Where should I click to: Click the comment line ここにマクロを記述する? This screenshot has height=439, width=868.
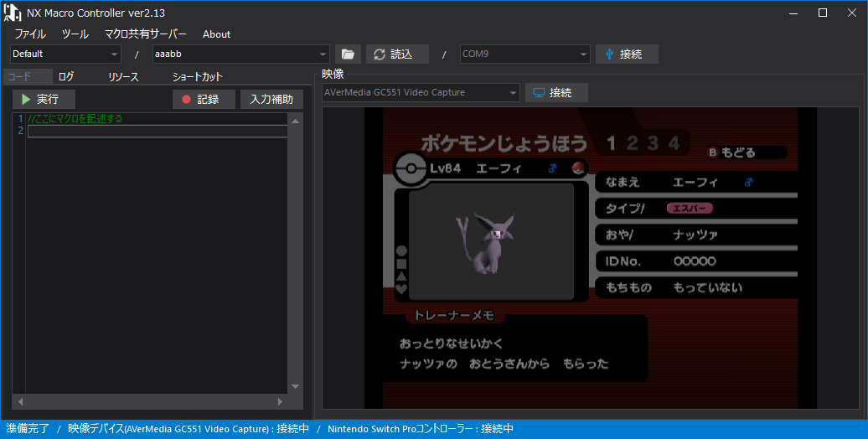pyautogui.click(x=75, y=118)
